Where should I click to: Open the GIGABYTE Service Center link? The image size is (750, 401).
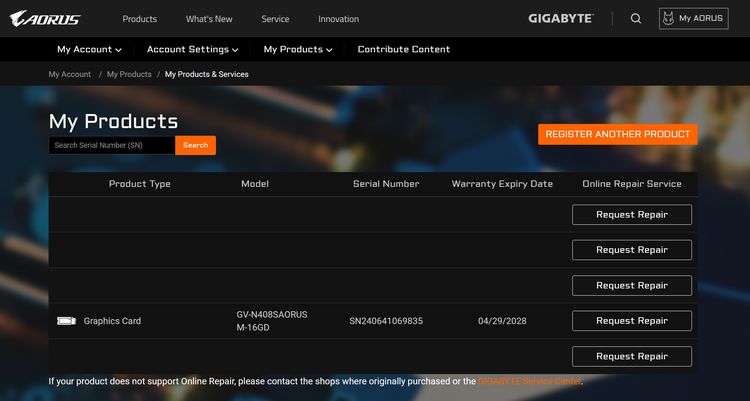point(529,381)
